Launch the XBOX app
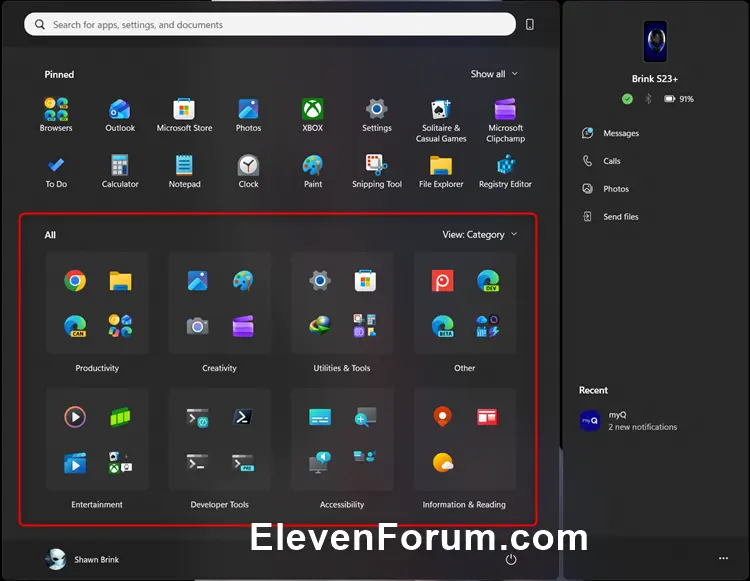 coord(312,115)
